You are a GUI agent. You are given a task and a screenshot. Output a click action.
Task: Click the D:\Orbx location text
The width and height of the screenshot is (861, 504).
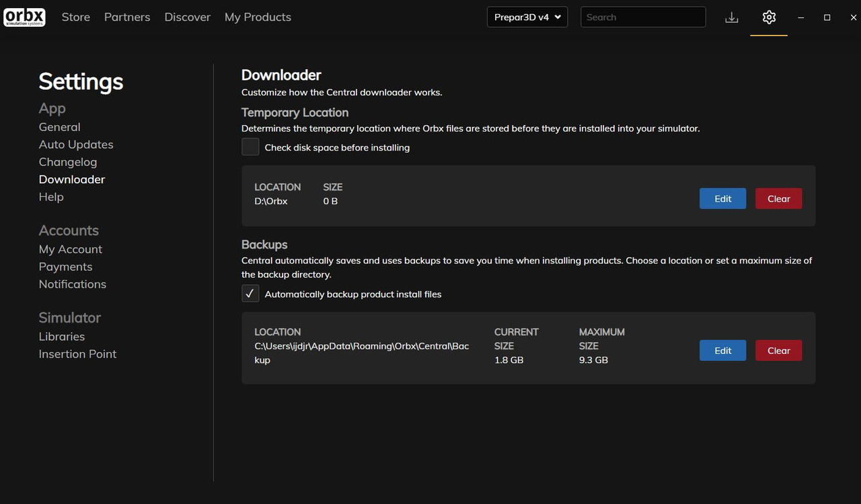(271, 201)
